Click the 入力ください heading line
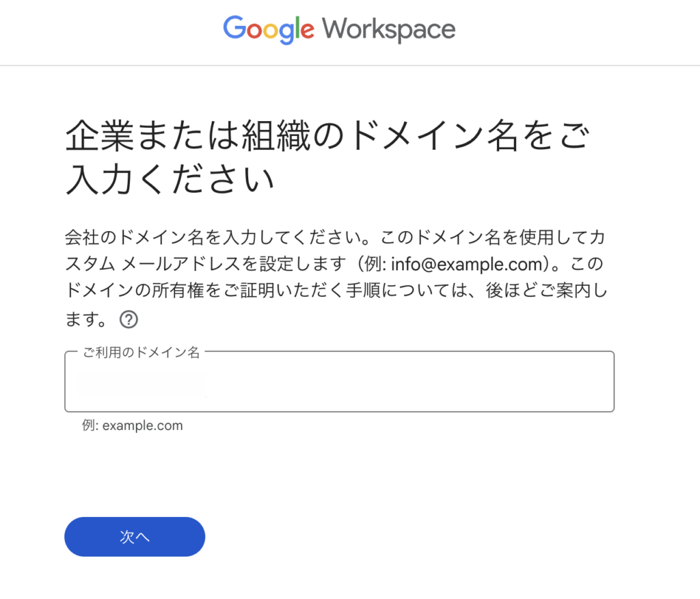This screenshot has height=599, width=700. pyautogui.click(x=170, y=181)
